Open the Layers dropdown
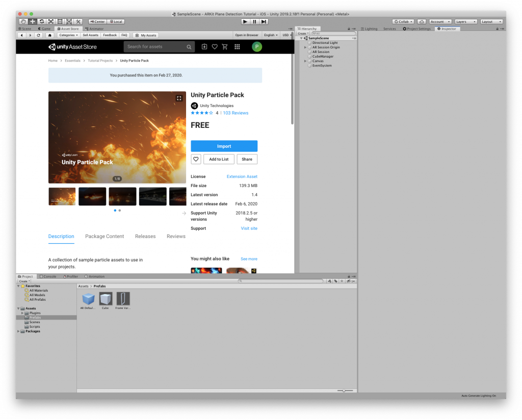Viewport: 522px width, 420px height. 466,21
